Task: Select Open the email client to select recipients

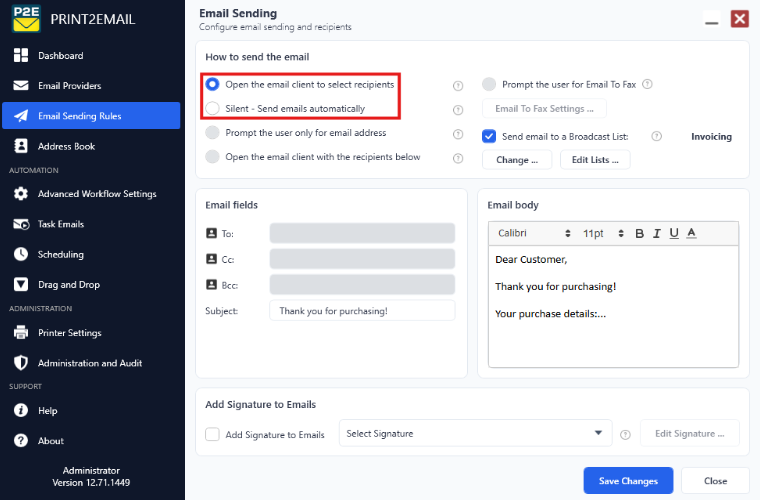Action: [x=212, y=84]
